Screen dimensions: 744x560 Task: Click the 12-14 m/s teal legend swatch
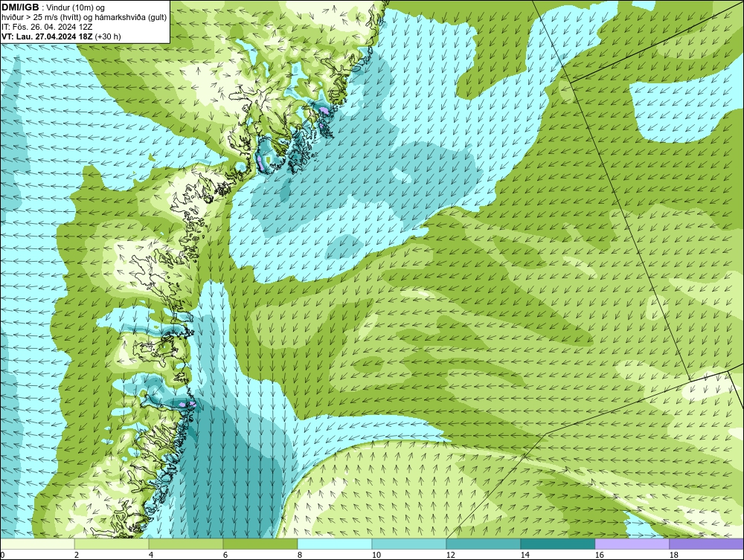click(x=483, y=544)
